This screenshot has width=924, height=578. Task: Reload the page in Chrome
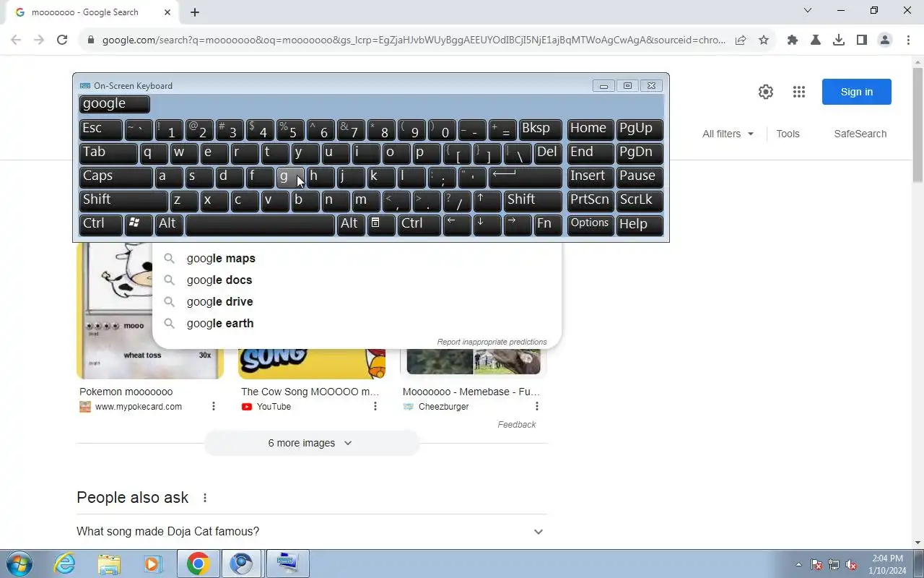click(x=62, y=40)
